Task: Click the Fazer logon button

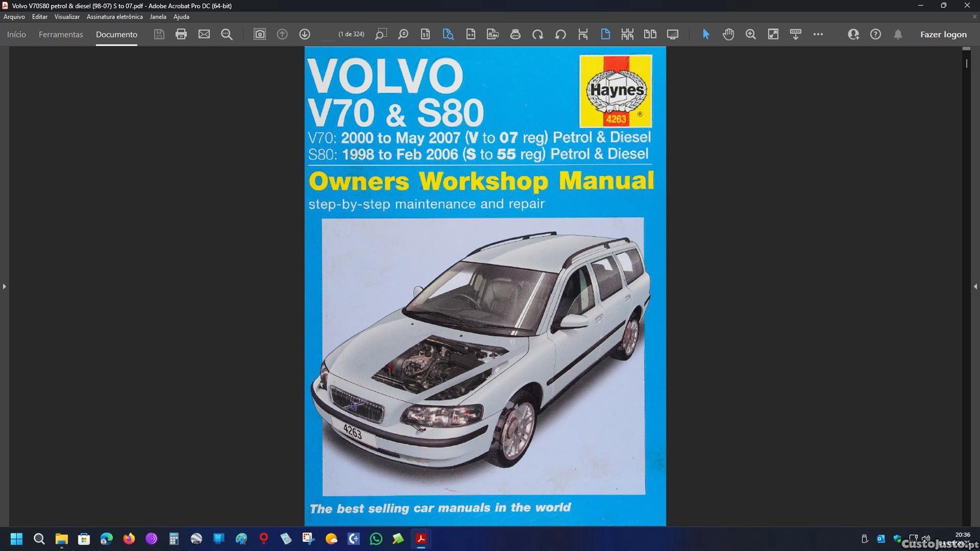Action: tap(943, 35)
